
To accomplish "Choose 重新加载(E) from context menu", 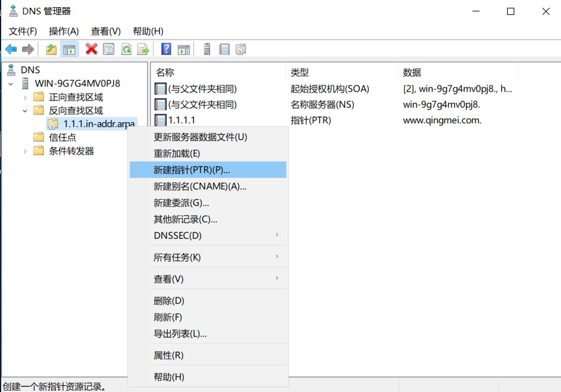I will [208, 153].
